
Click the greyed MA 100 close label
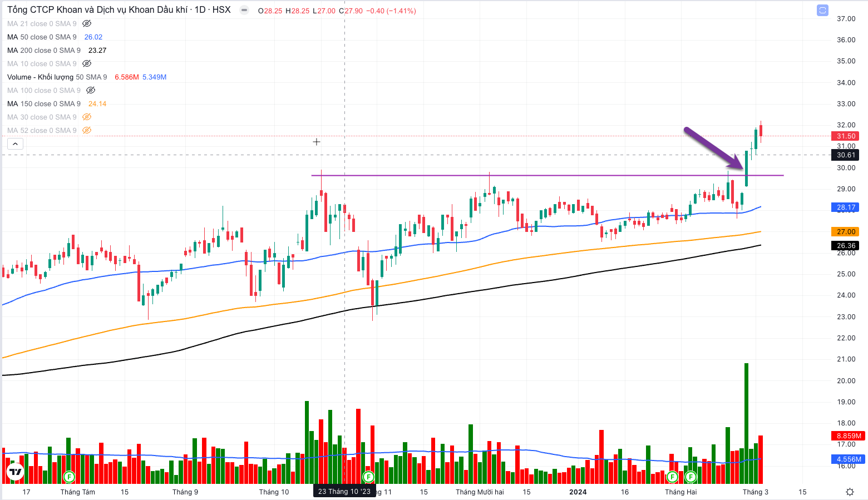[44, 90]
